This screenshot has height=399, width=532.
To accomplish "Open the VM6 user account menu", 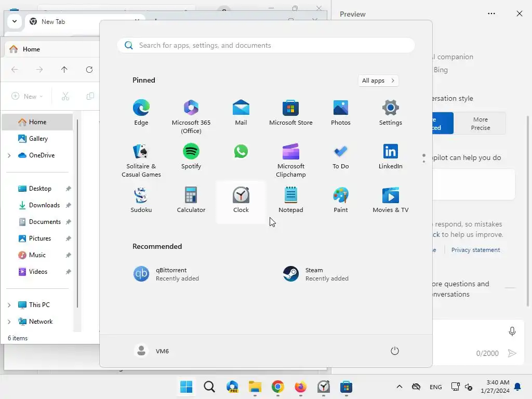I will [x=151, y=351].
